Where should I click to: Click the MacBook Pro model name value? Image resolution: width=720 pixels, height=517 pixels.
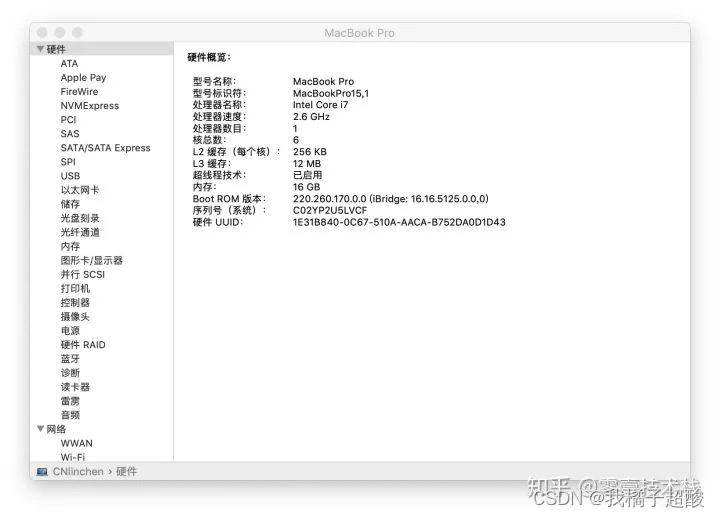(x=323, y=81)
